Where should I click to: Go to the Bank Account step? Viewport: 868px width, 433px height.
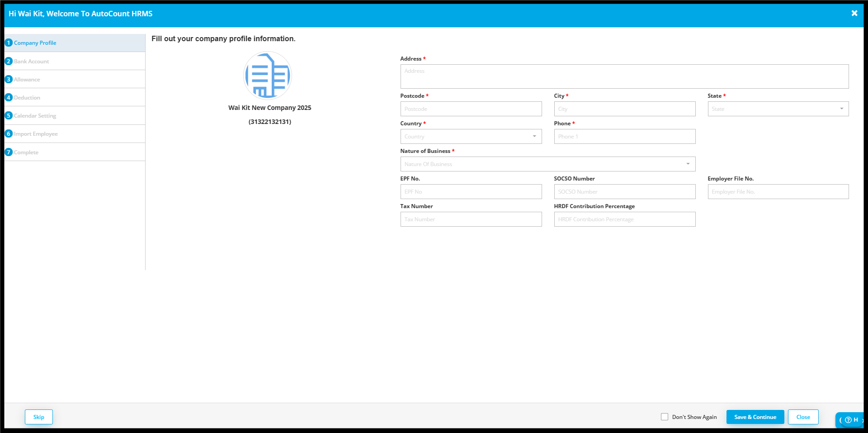pos(75,61)
